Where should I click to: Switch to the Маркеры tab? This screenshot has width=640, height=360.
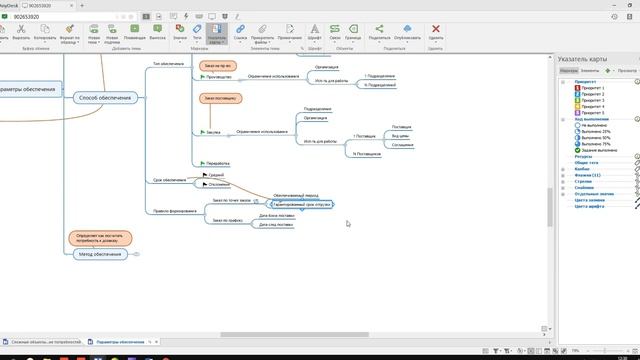[x=569, y=71]
